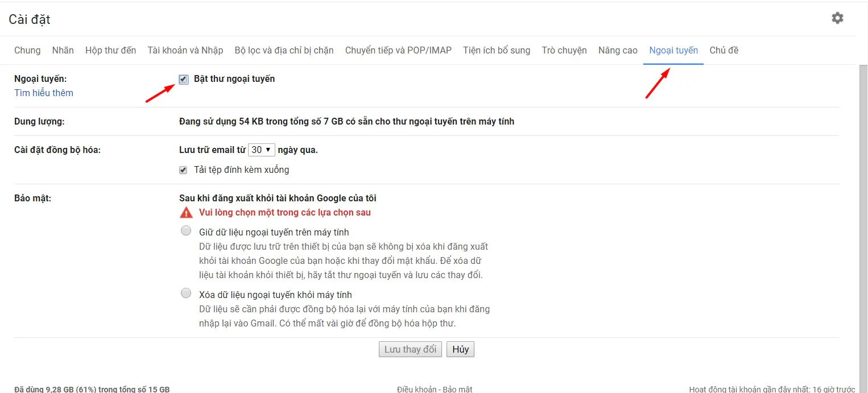Open the Chủ đề tab

pyautogui.click(x=724, y=51)
